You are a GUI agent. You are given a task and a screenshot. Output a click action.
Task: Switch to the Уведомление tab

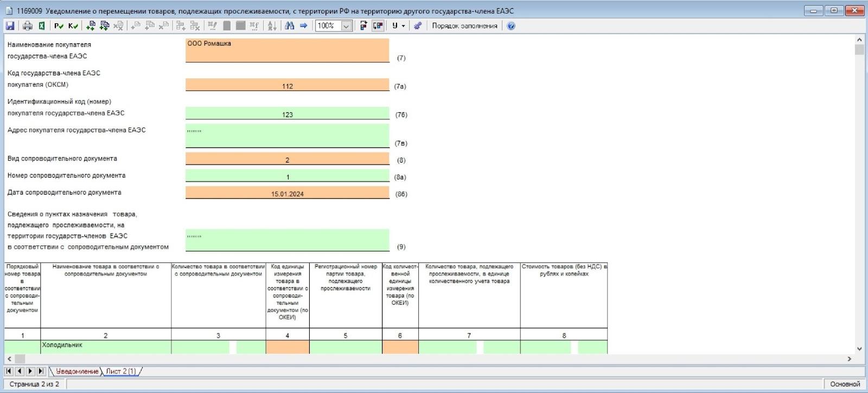point(76,371)
